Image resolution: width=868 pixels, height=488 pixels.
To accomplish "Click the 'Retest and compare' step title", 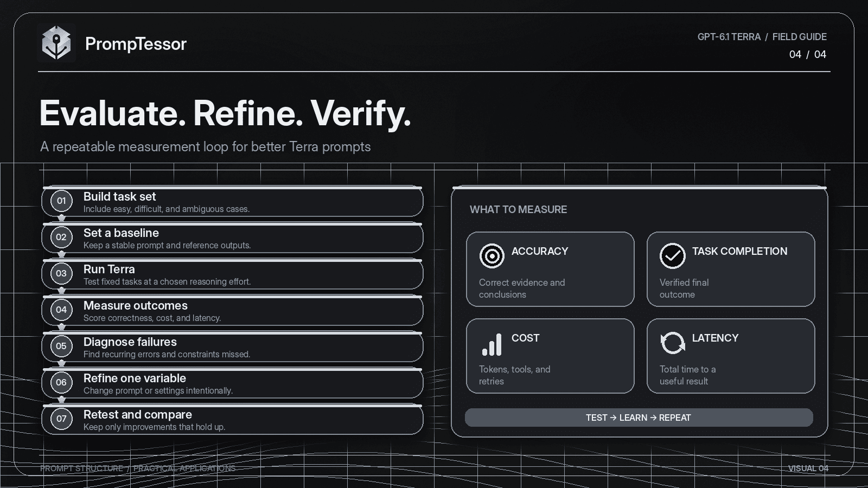I will coord(138,414).
